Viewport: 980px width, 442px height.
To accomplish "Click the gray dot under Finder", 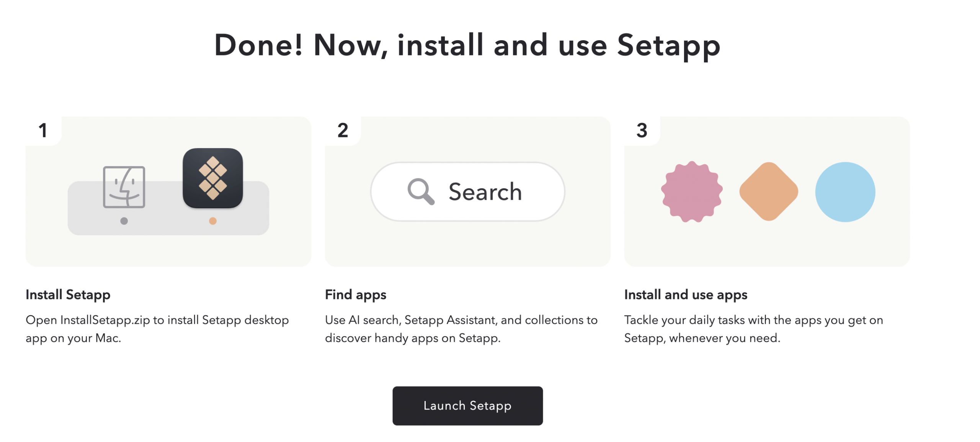I will coord(124,221).
